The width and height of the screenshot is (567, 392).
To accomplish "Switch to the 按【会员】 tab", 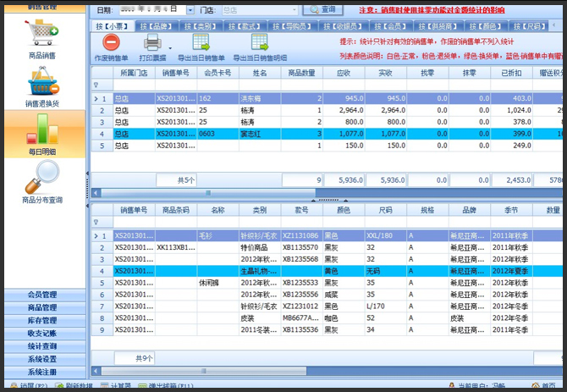I will coord(391,26).
